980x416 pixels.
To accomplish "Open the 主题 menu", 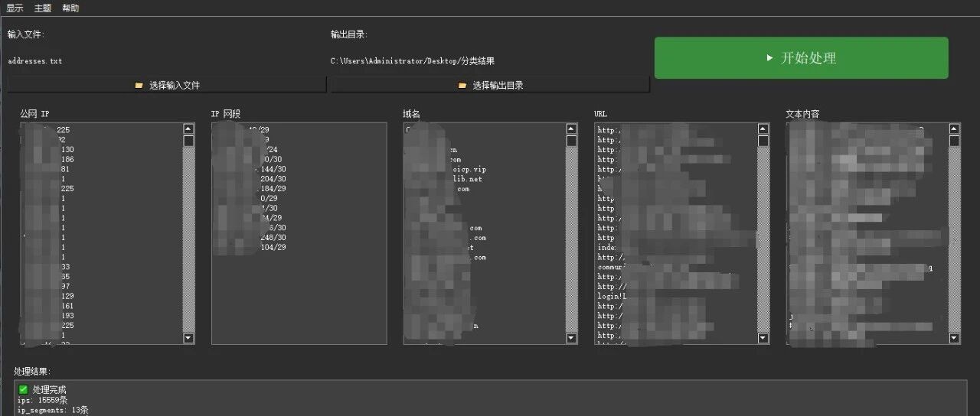I will click(43, 8).
